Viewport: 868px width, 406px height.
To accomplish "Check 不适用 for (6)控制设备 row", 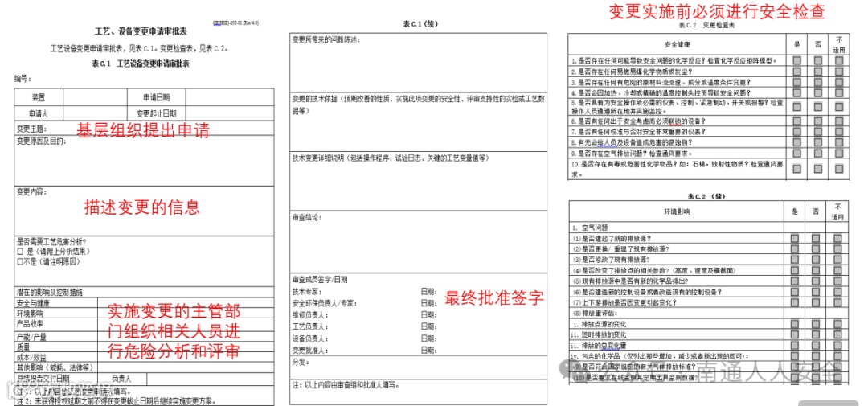I will (x=837, y=291).
